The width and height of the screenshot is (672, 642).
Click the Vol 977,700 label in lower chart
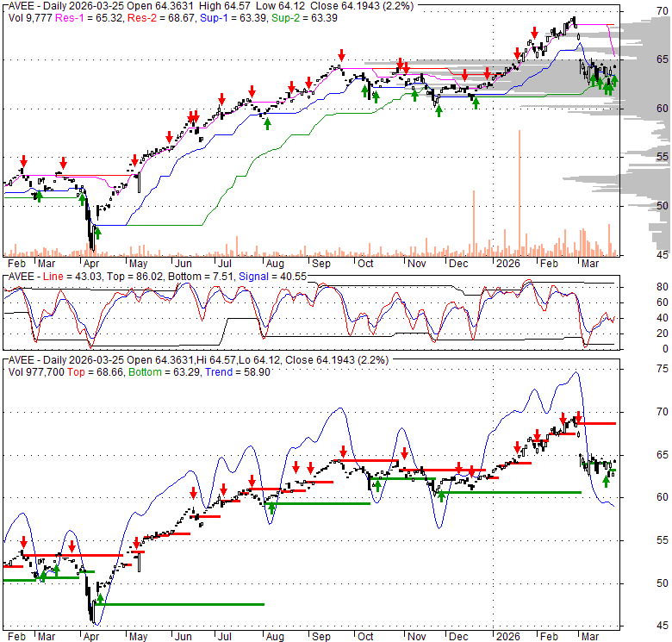[x=36, y=372]
